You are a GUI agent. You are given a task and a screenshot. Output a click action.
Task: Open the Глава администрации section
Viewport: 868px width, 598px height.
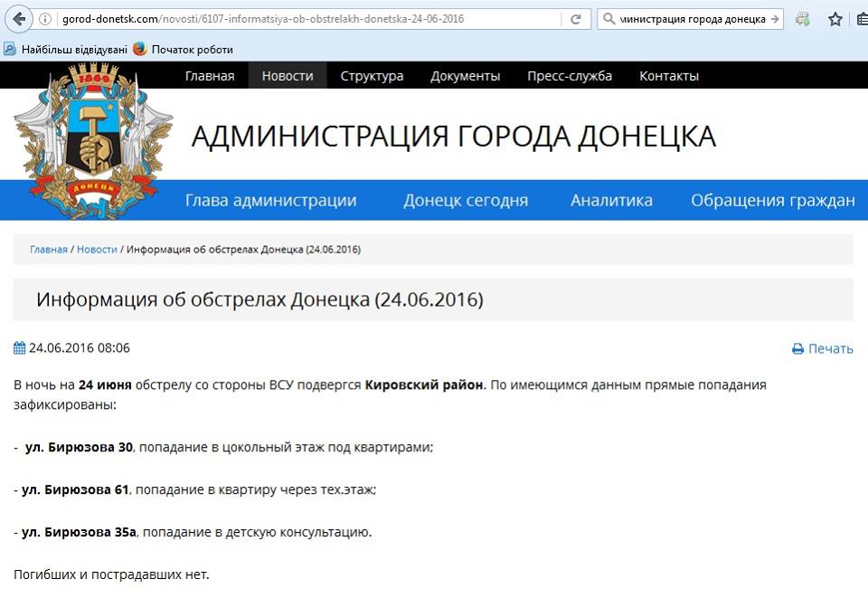pyautogui.click(x=270, y=201)
